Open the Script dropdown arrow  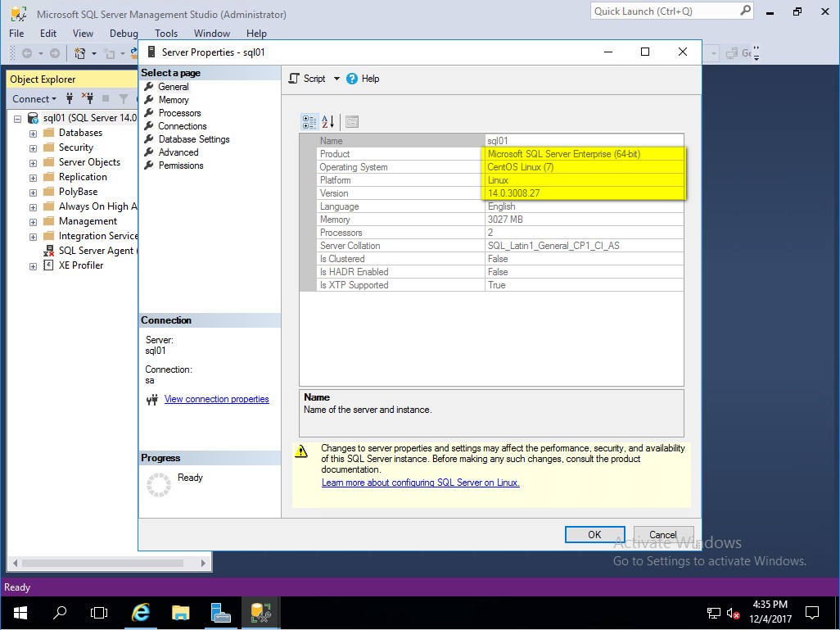coord(335,79)
